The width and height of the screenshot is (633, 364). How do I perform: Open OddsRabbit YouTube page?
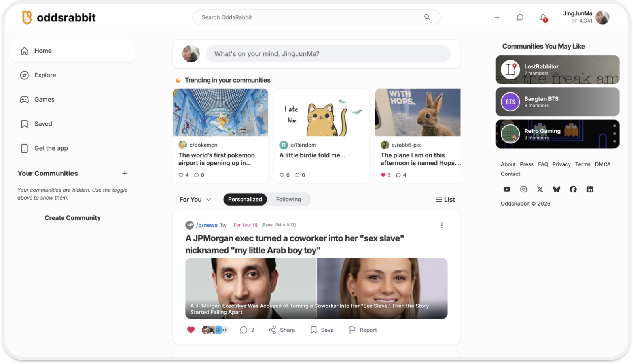click(x=507, y=189)
